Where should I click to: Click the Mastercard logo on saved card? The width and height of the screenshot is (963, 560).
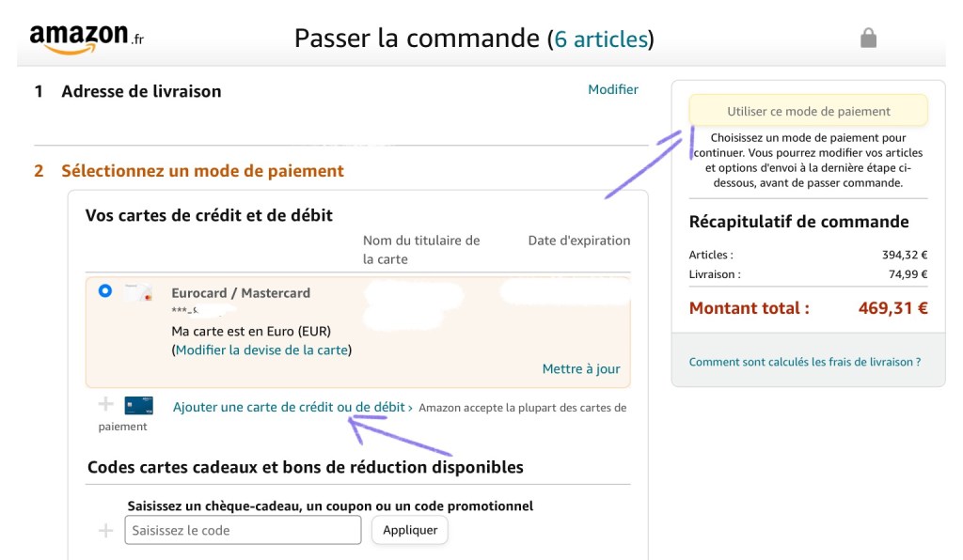point(139,294)
